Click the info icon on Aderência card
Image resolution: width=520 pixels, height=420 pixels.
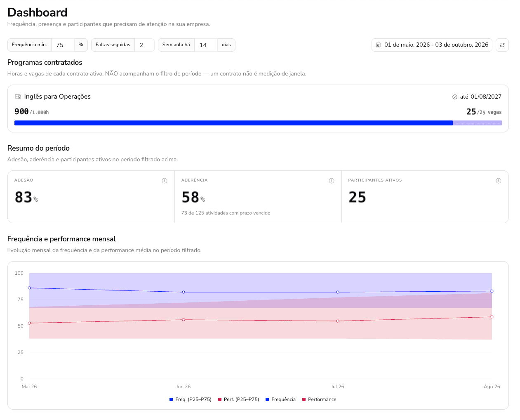pyautogui.click(x=332, y=181)
